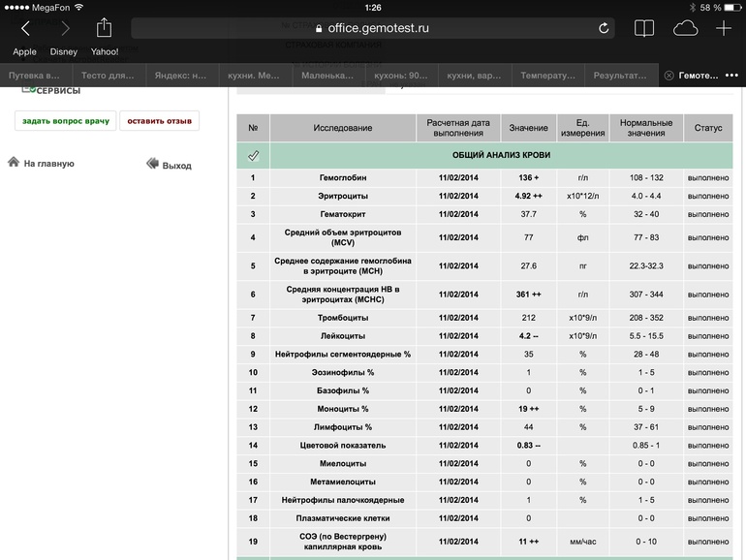The height and width of the screenshot is (560, 746).
Task: Click the exit arrow icon beside Выход
Action: pos(152,165)
